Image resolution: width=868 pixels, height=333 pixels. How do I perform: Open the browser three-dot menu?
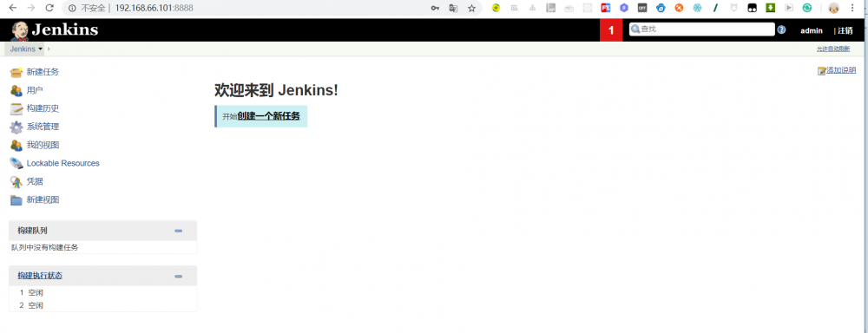click(x=852, y=9)
